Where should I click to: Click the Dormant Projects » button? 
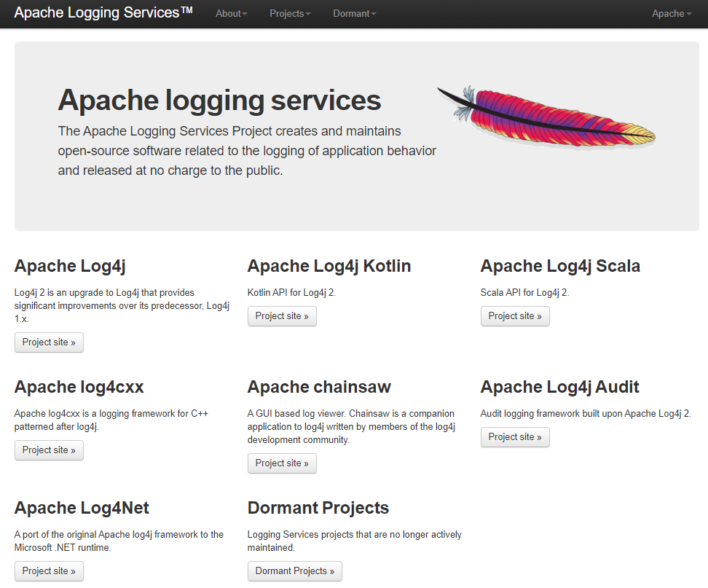294,571
